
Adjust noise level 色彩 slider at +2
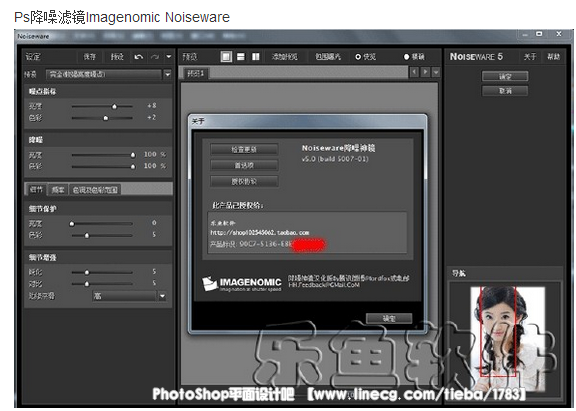pyautogui.click(x=106, y=118)
